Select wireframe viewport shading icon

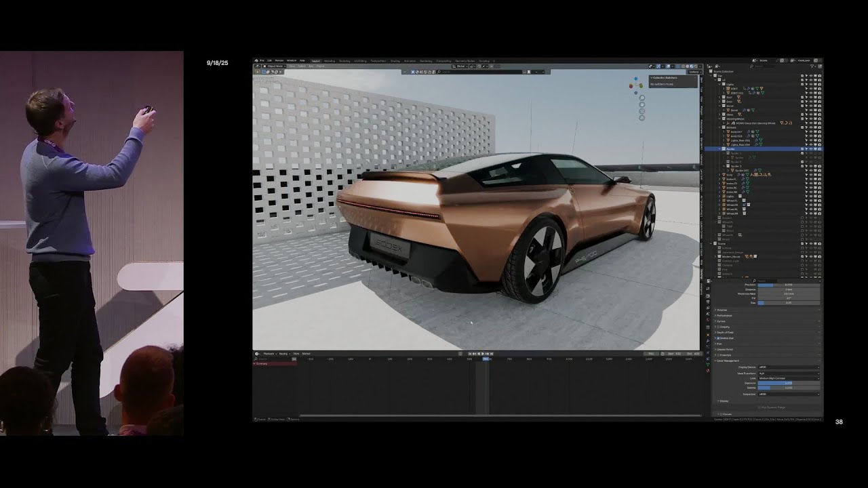(683, 66)
